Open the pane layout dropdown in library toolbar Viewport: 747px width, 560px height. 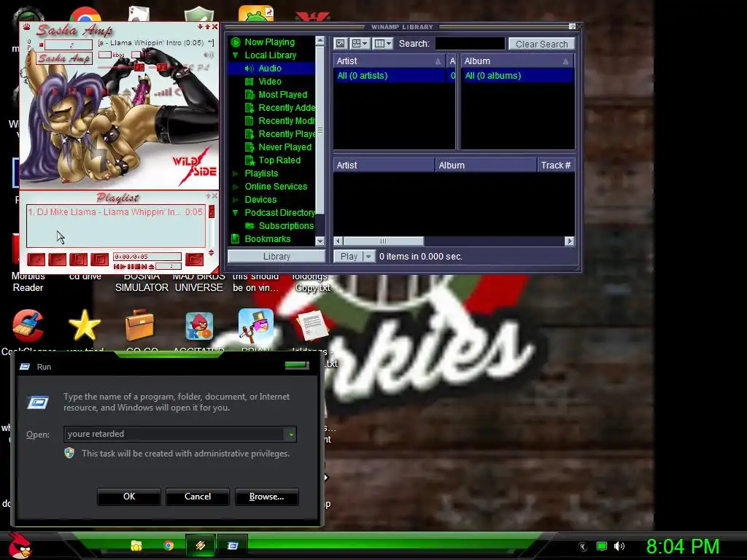(x=360, y=44)
